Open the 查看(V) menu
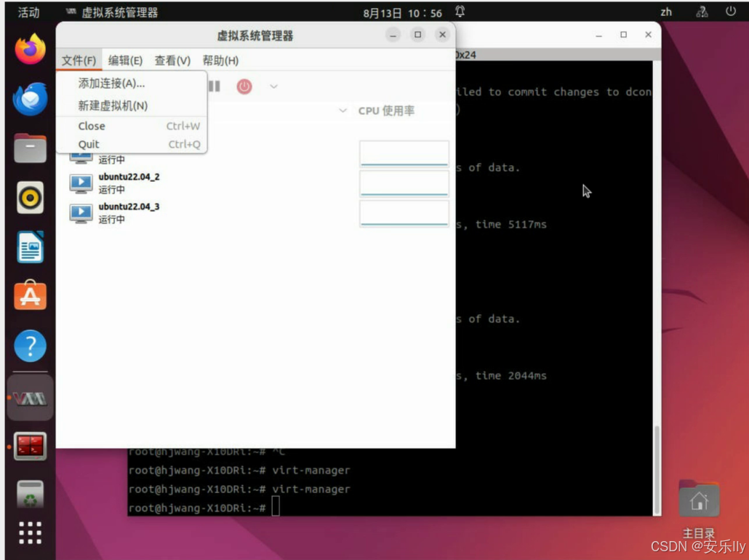 [172, 60]
